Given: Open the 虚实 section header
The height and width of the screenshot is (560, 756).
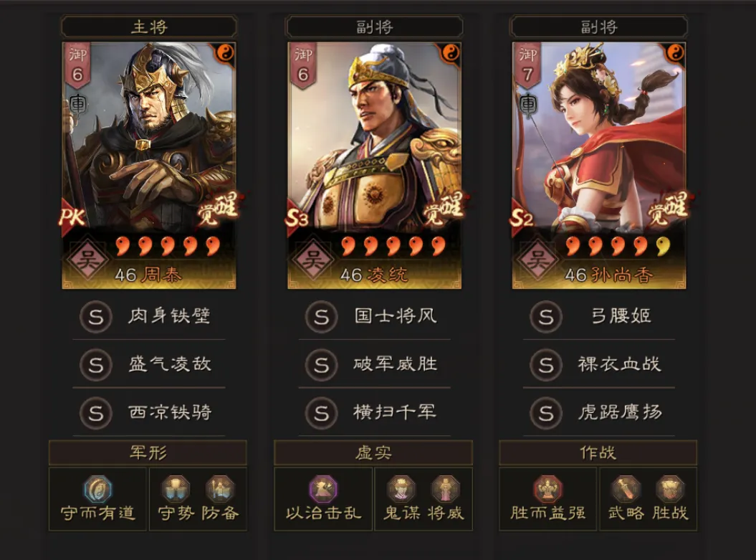Looking at the screenshot, I should (373, 452).
